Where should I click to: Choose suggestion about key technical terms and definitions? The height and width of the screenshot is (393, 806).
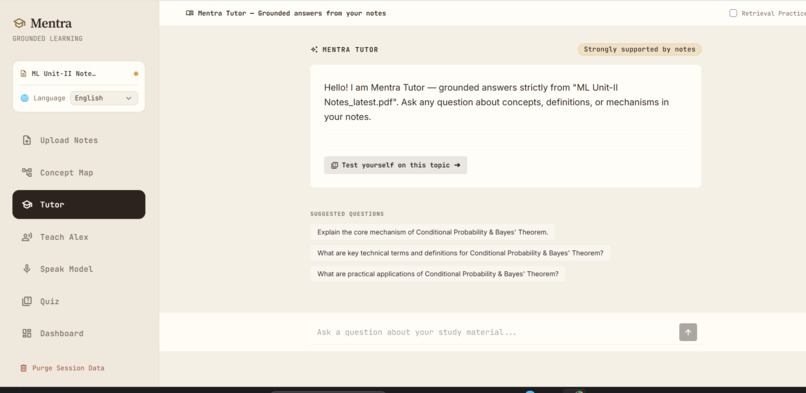tap(460, 253)
